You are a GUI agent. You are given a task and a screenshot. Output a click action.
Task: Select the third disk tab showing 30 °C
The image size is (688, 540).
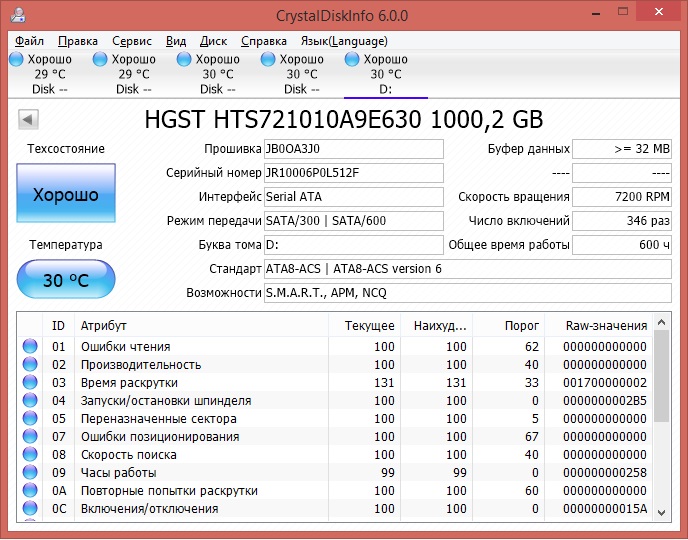[217, 74]
